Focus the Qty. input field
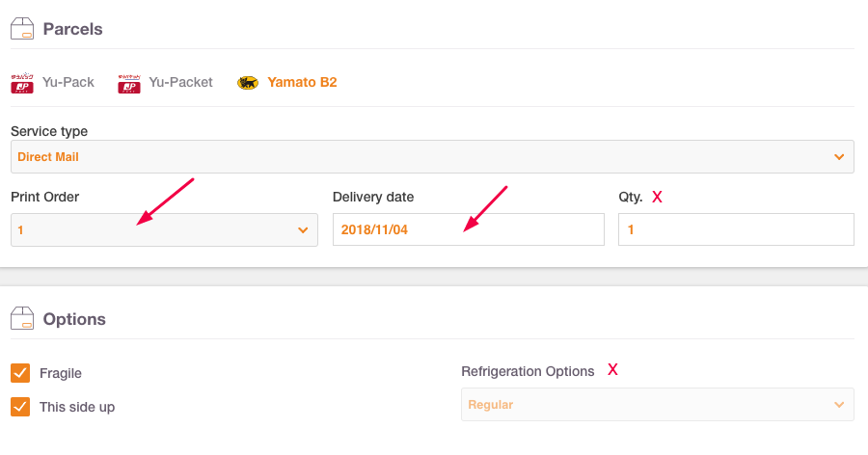This screenshot has height=455, width=868. click(x=736, y=229)
